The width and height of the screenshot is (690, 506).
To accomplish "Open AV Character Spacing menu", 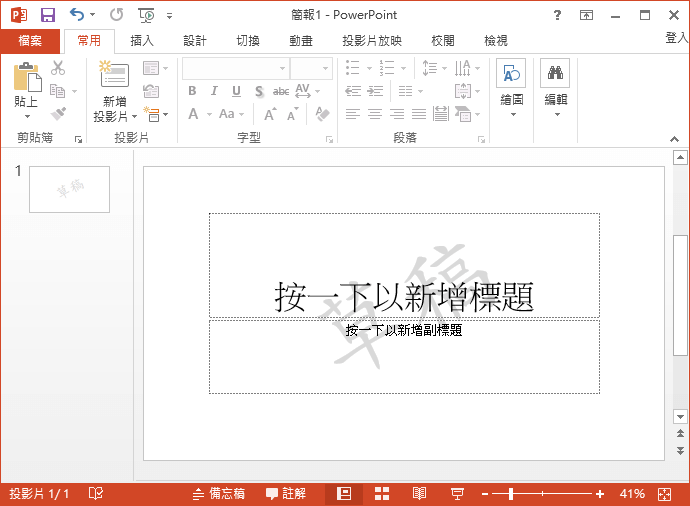I will (x=307, y=91).
